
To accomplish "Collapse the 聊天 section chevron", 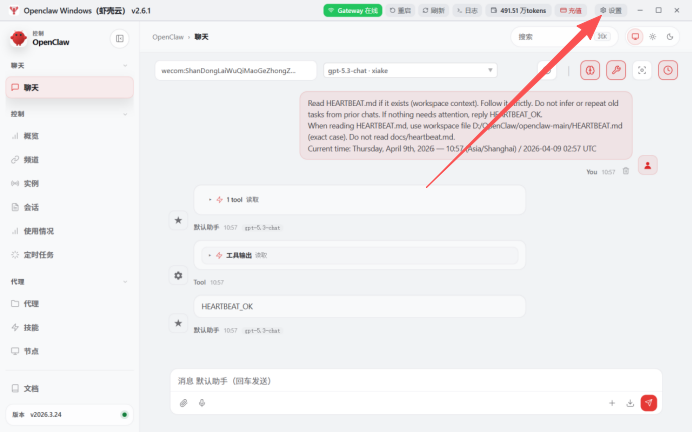I will [125, 66].
